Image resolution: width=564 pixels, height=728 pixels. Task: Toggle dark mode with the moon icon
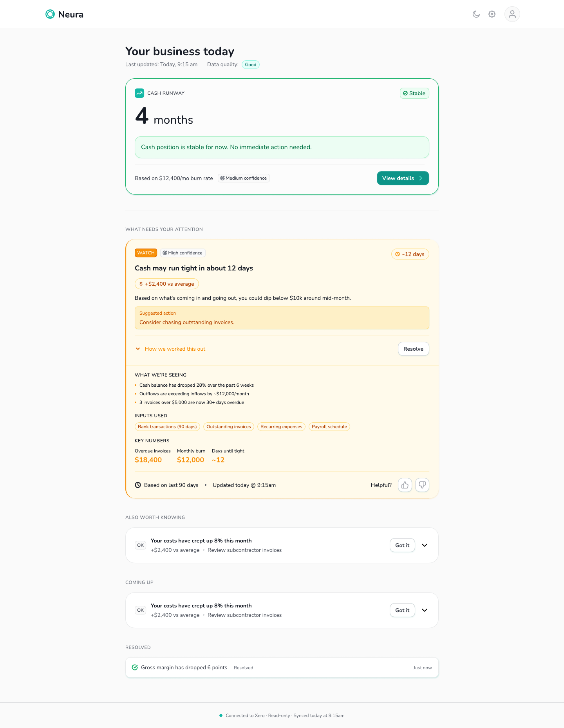pos(476,14)
